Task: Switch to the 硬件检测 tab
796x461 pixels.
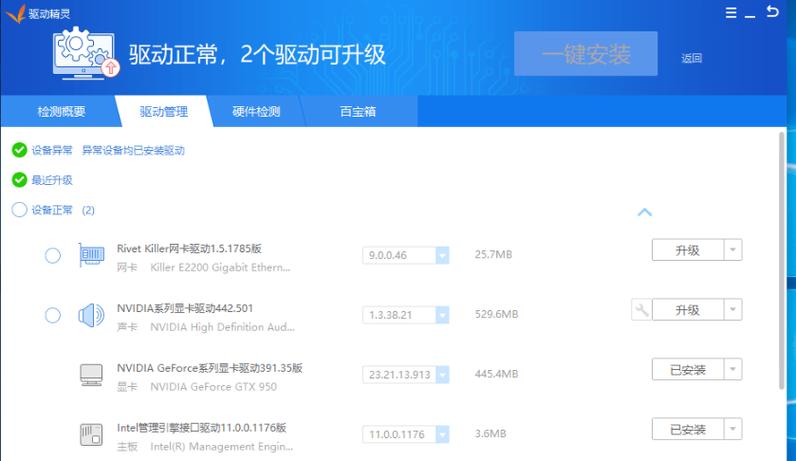Action: coord(256,111)
